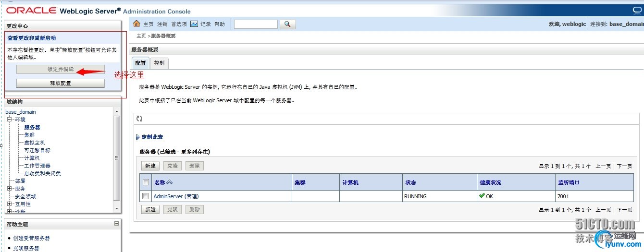Click 注销 to log out
The width and height of the screenshot is (644, 252).
tap(162, 24)
